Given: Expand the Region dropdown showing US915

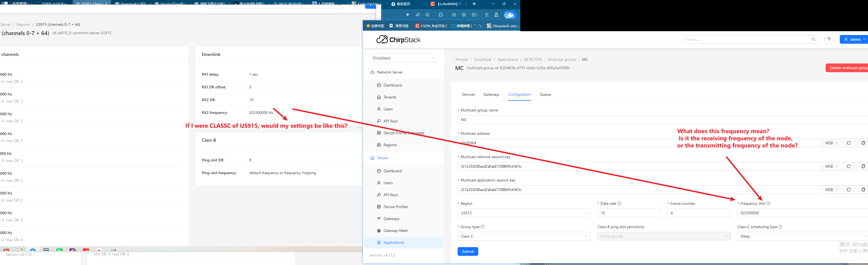Looking at the screenshot, I should (x=524, y=213).
